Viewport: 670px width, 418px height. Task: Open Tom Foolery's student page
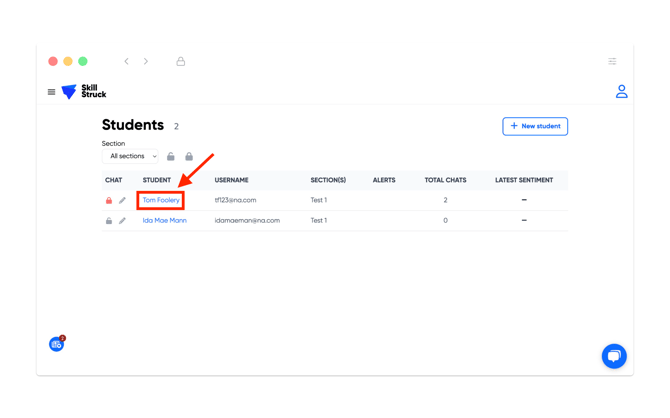(x=161, y=200)
